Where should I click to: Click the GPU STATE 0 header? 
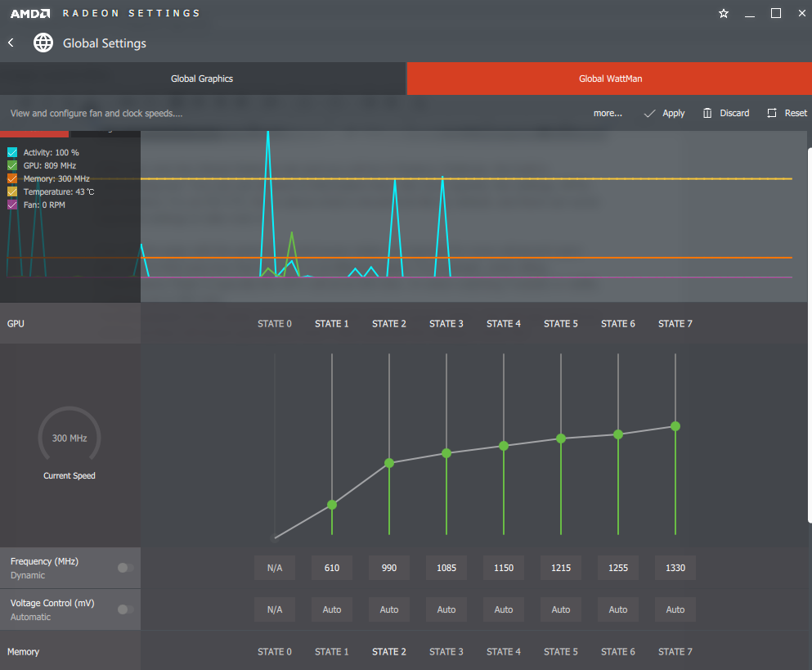tap(275, 323)
